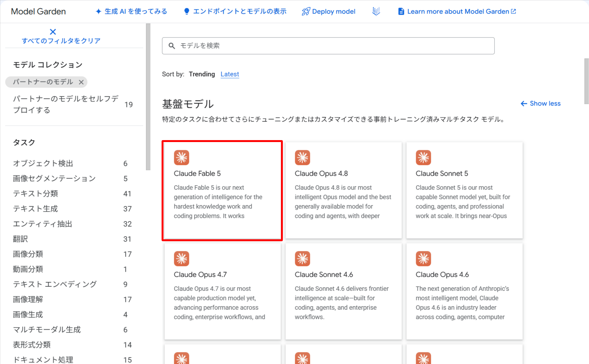
Task: Open Learn more about Model Garden link
Action: [x=458, y=12]
